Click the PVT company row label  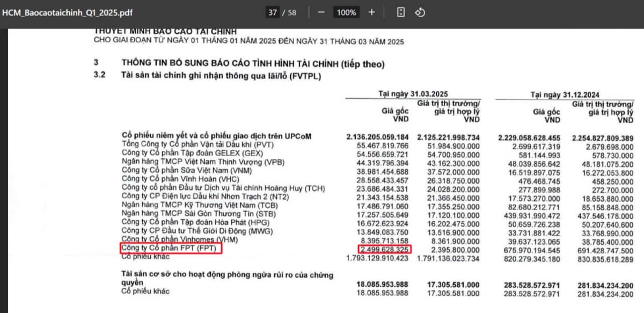(x=198, y=145)
